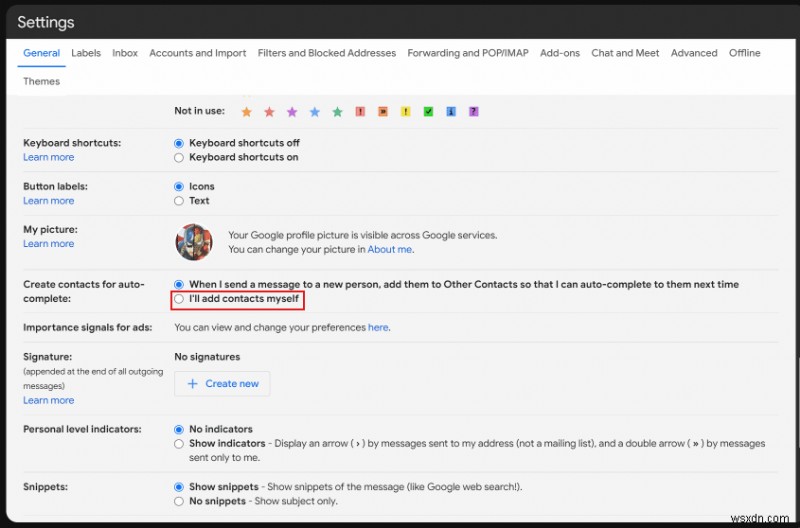Image resolution: width=800 pixels, height=528 pixels.
Task: Click the plus icon in Create new
Action: click(x=192, y=384)
